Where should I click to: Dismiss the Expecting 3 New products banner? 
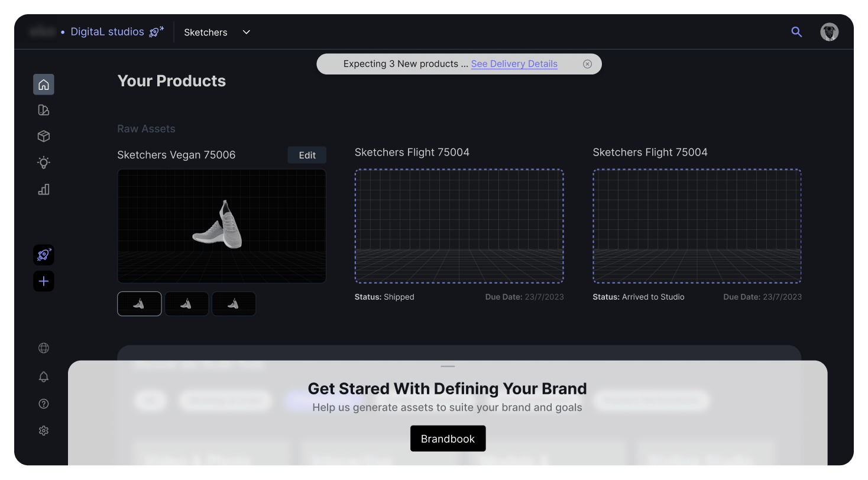tap(587, 64)
